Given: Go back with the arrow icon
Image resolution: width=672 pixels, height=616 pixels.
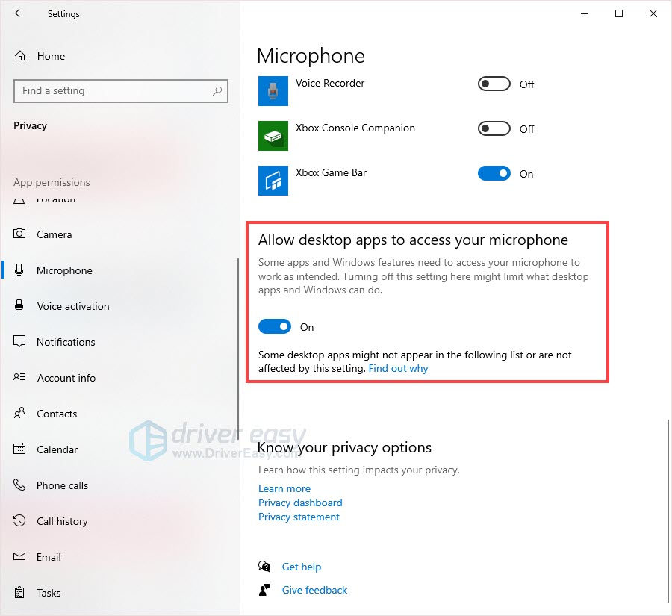Looking at the screenshot, I should tap(19, 13).
